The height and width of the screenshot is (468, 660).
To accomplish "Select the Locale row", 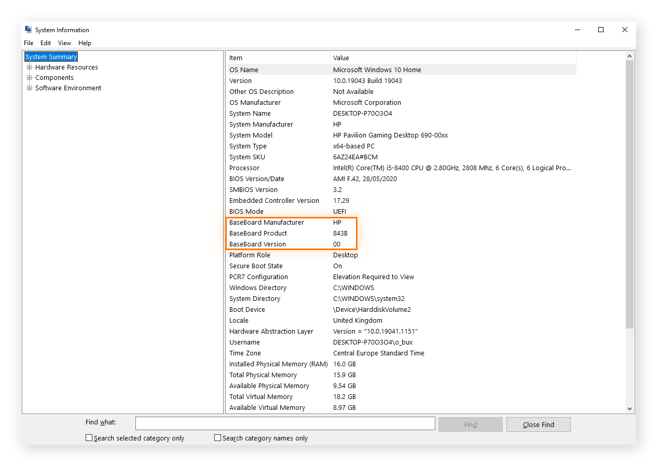I will tap(402, 321).
